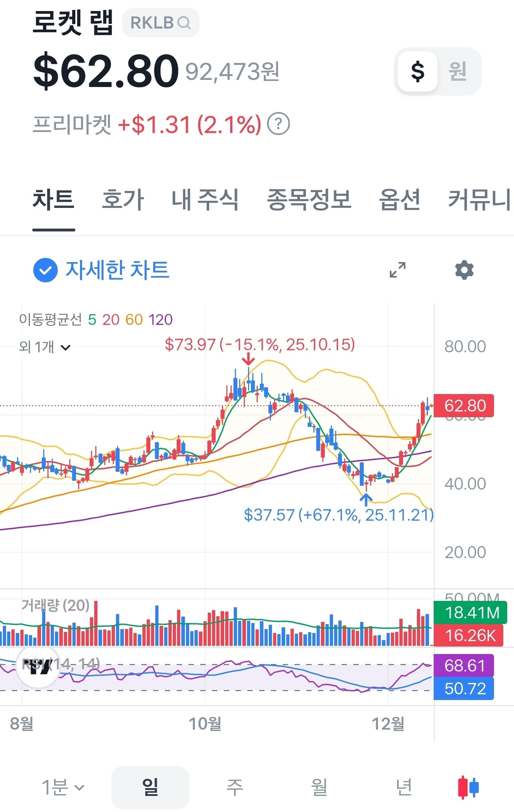The height and width of the screenshot is (812, 514).
Task: Open the chart settings gear
Action: [464, 270]
